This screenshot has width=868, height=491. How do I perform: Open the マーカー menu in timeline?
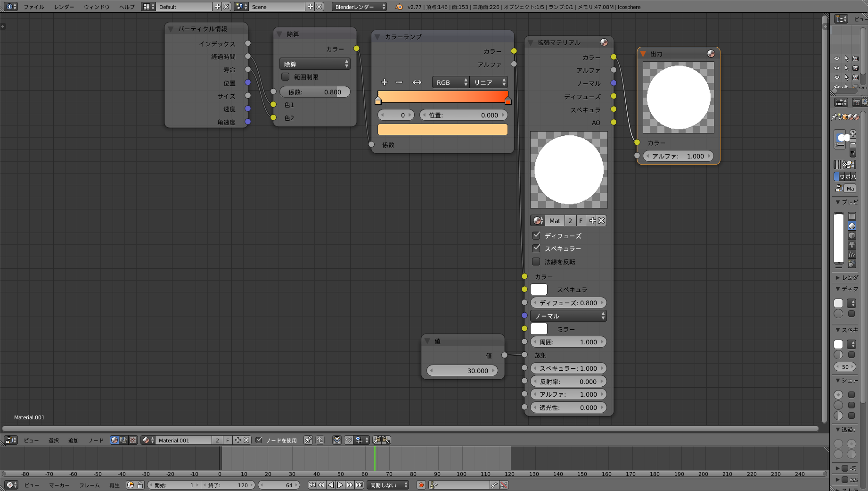coord(59,485)
